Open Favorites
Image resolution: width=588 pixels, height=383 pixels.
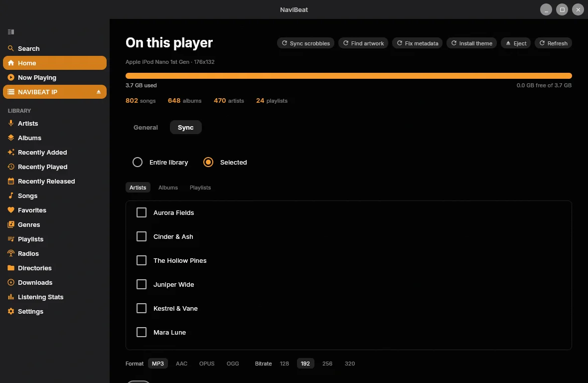[55, 210]
